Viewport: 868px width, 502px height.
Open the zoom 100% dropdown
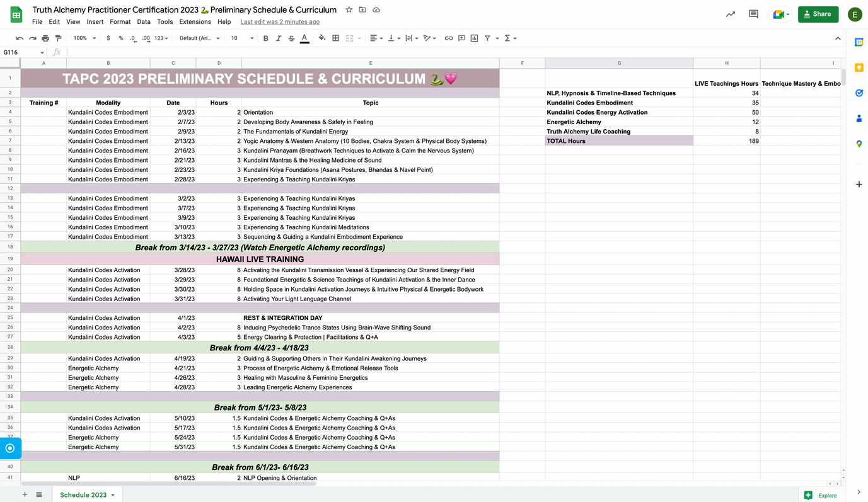pyautogui.click(x=84, y=38)
